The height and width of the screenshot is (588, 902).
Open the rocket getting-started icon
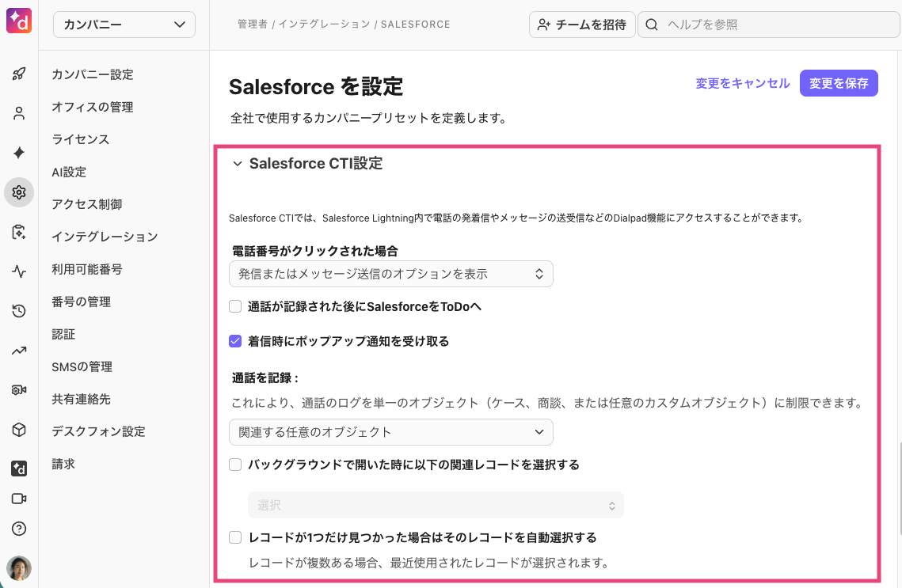(18, 74)
